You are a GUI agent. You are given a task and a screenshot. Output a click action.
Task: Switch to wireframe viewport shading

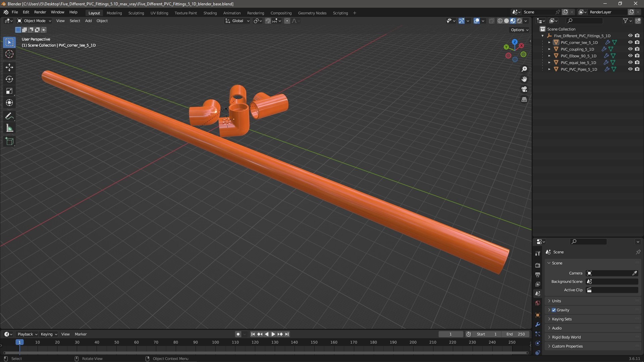[x=500, y=21]
